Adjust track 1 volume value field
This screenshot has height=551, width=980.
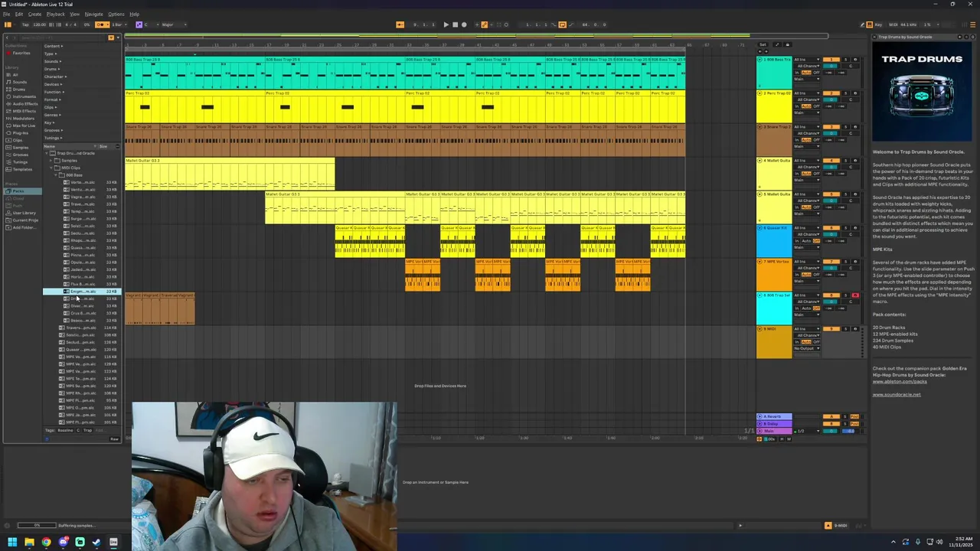coord(831,66)
